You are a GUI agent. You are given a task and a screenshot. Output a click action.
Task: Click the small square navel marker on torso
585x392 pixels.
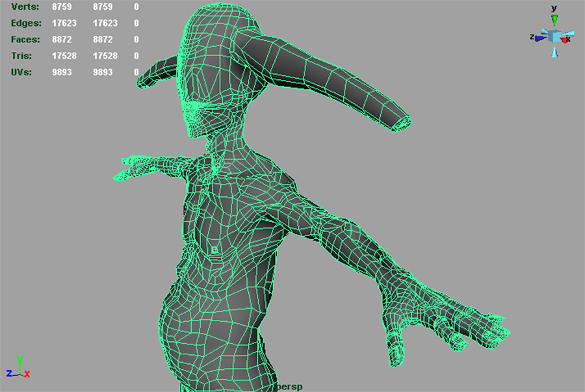[215, 250]
